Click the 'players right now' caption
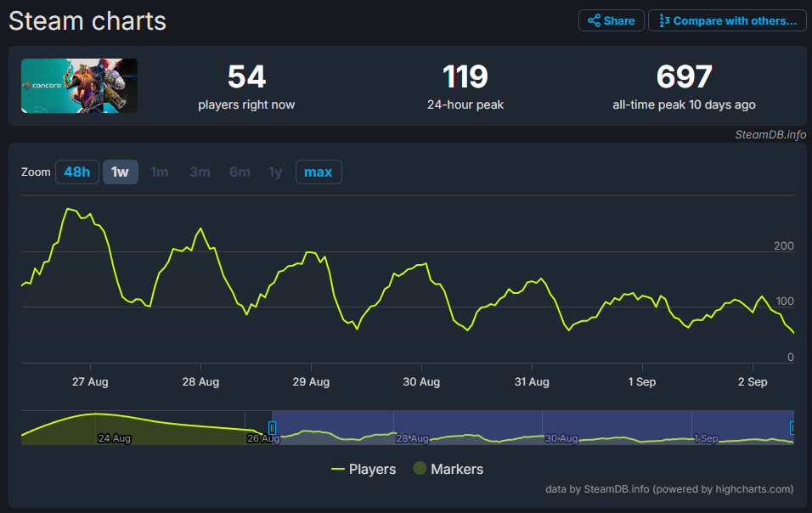Screen dimensions: 812x513 [x=246, y=104]
